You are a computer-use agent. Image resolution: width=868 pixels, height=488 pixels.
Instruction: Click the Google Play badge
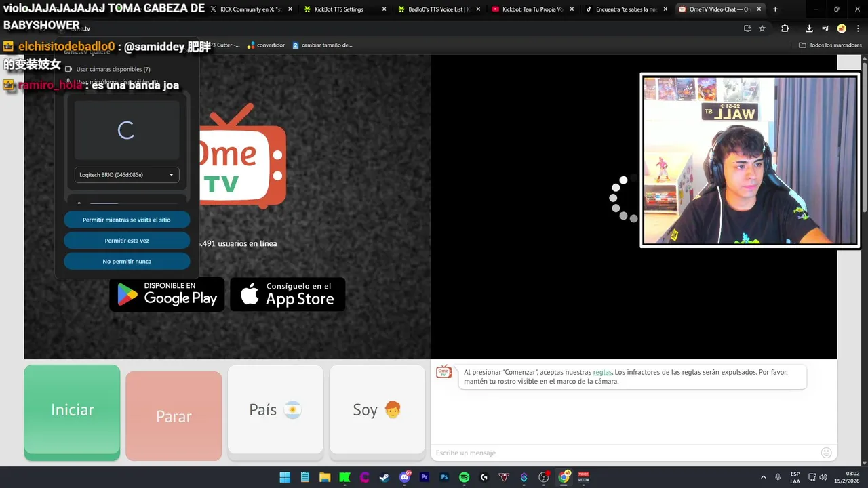[167, 294]
